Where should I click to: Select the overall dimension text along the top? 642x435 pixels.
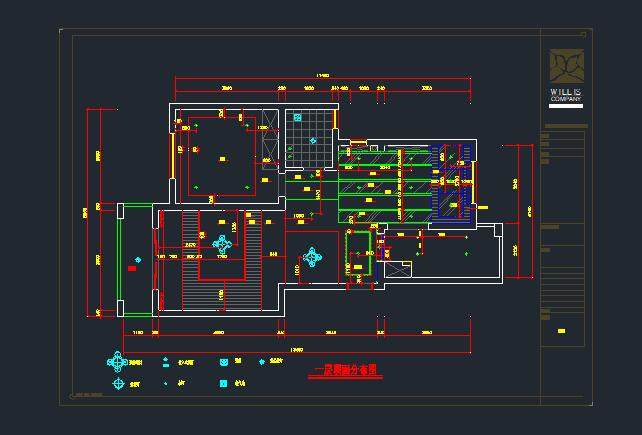tap(322, 76)
